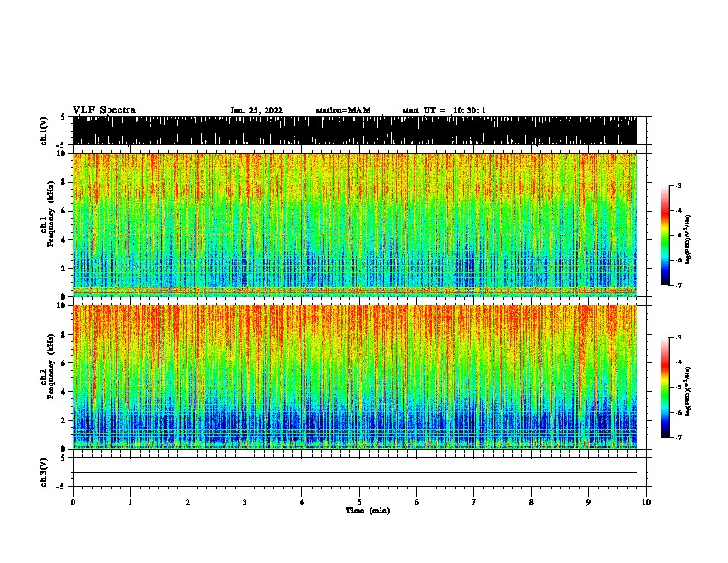The height and width of the screenshot is (563, 728).
Task: Select the date text "Jan. 25, 2022"
Action: tap(256, 110)
